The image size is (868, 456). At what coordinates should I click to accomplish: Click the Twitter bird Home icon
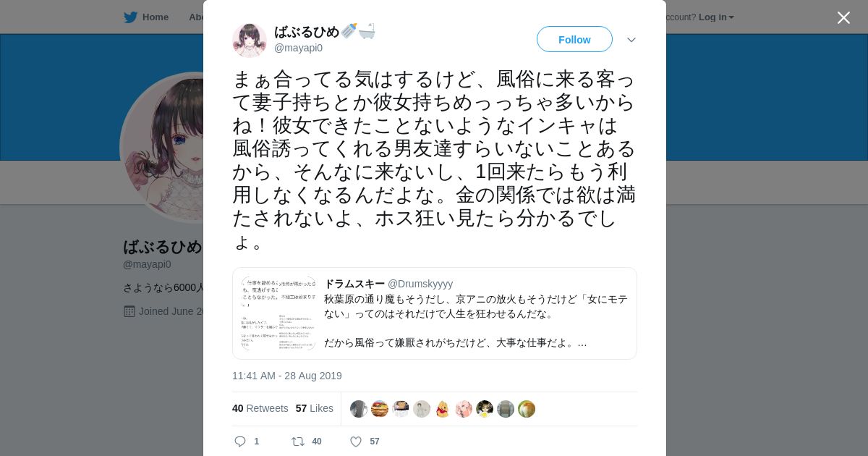pyautogui.click(x=130, y=17)
